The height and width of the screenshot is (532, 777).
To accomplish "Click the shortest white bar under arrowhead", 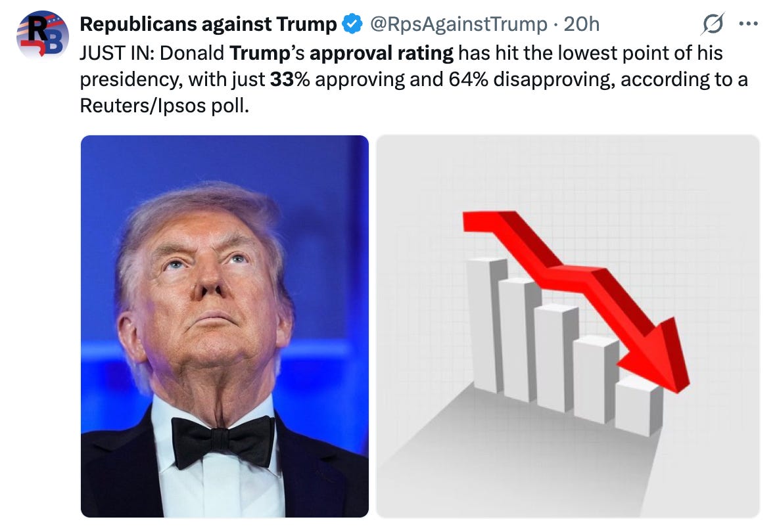I will [x=639, y=406].
